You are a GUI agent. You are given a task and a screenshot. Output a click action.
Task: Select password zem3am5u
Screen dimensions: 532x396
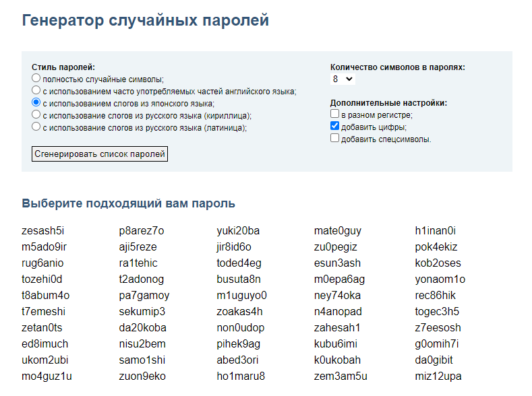tap(341, 376)
